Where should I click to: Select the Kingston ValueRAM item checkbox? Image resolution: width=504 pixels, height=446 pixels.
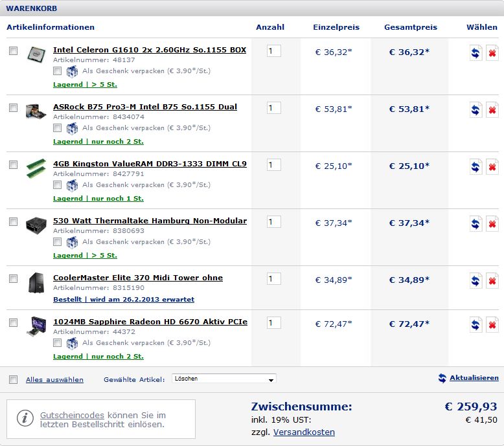(13, 164)
